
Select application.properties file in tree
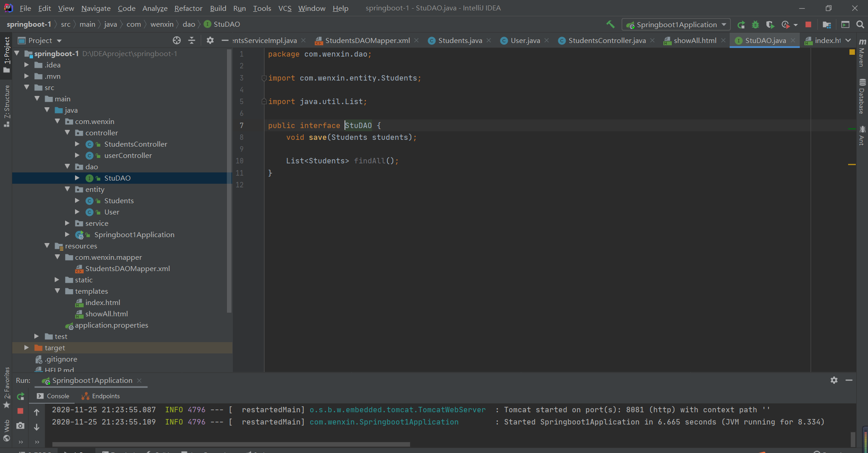(x=111, y=325)
